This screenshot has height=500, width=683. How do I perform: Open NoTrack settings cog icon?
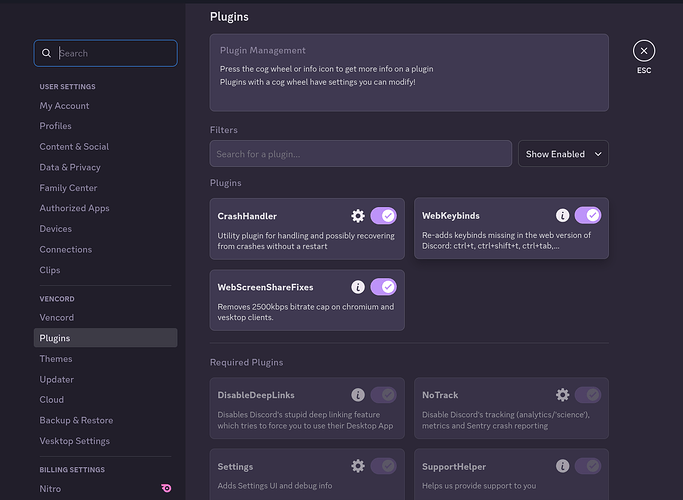(x=562, y=395)
